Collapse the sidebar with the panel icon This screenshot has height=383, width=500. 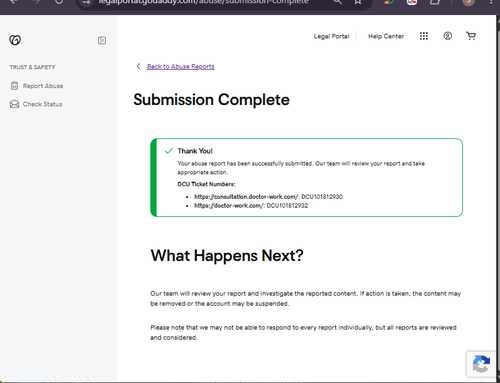coord(102,40)
